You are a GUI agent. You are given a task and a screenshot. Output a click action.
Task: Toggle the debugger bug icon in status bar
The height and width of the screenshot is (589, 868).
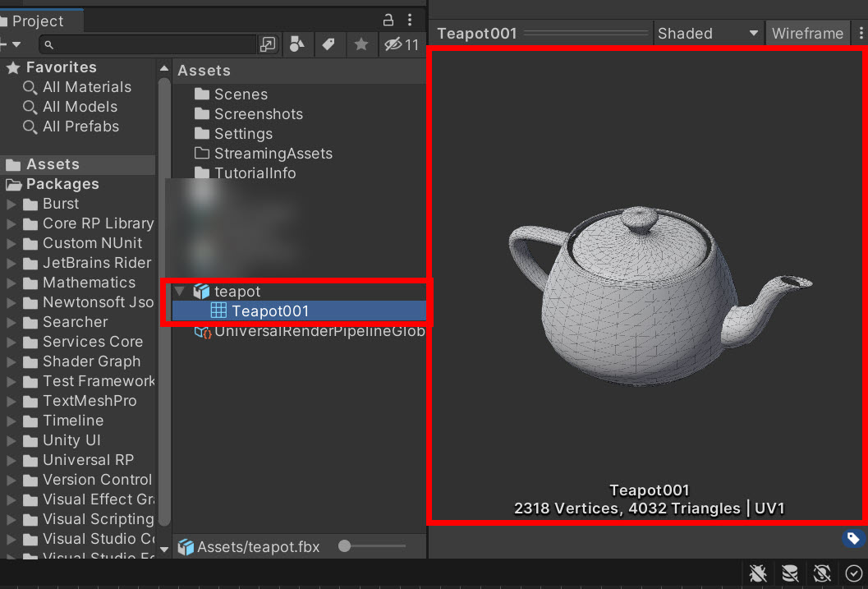[x=758, y=574]
